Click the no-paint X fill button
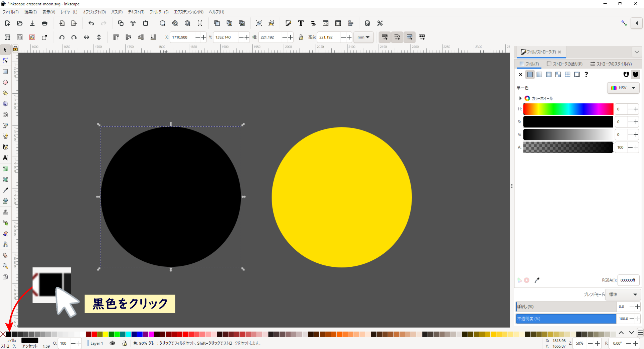 click(520, 75)
